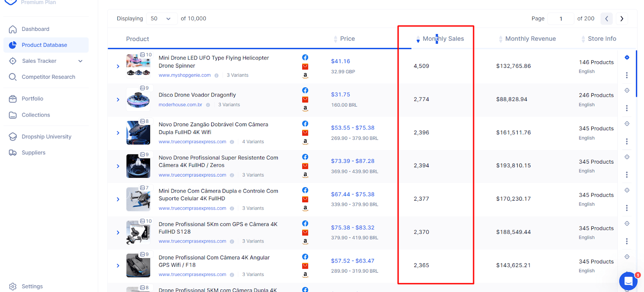Click 146 Products store info
This screenshot has height=292, width=644.
pyautogui.click(x=596, y=62)
